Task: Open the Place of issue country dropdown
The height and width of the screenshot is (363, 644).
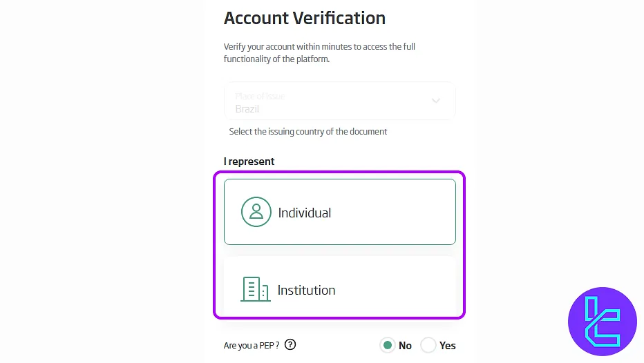Action: point(339,101)
